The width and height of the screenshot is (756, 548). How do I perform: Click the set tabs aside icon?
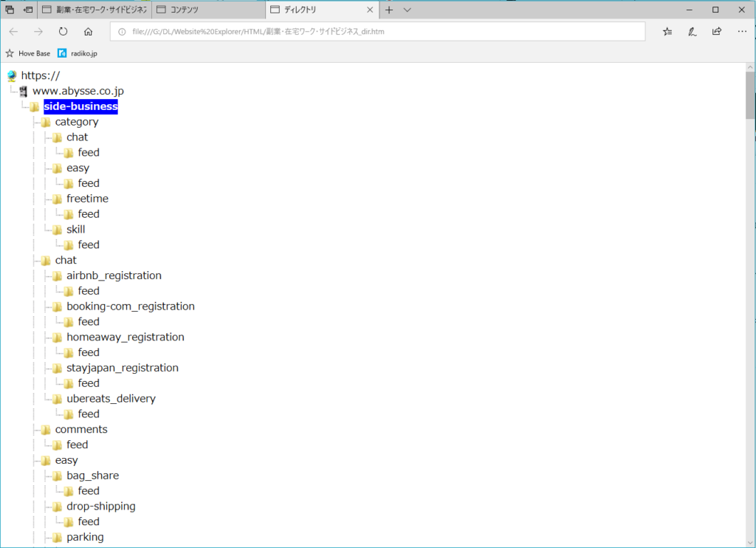pos(28,10)
